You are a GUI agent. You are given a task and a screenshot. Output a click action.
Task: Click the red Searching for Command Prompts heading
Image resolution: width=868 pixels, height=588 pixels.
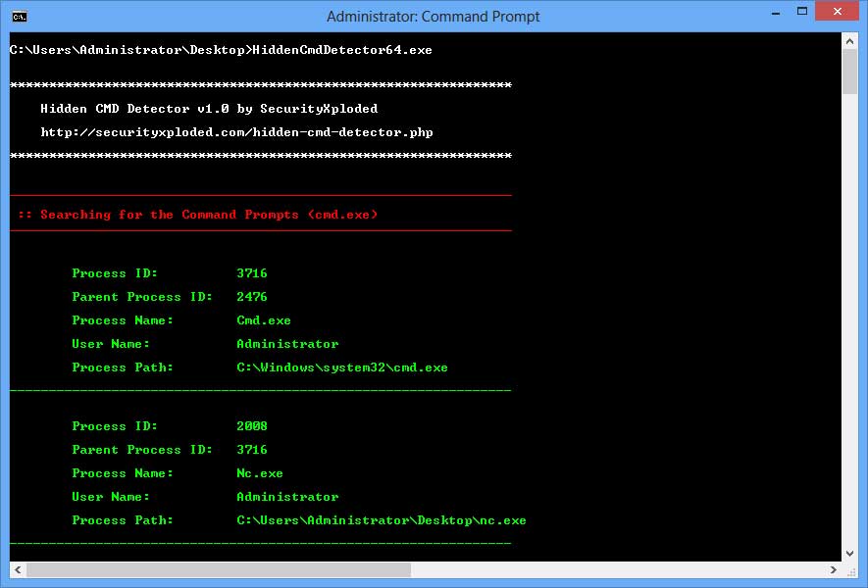click(197, 215)
